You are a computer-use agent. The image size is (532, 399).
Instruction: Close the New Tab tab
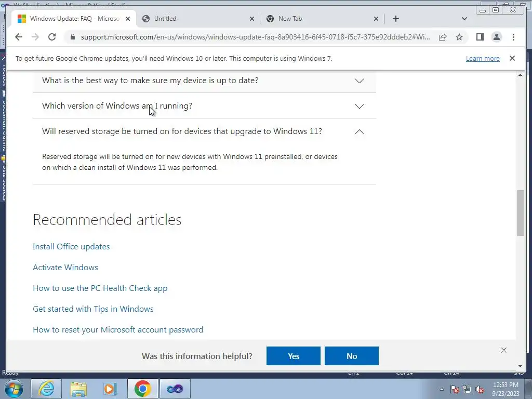[x=376, y=19]
